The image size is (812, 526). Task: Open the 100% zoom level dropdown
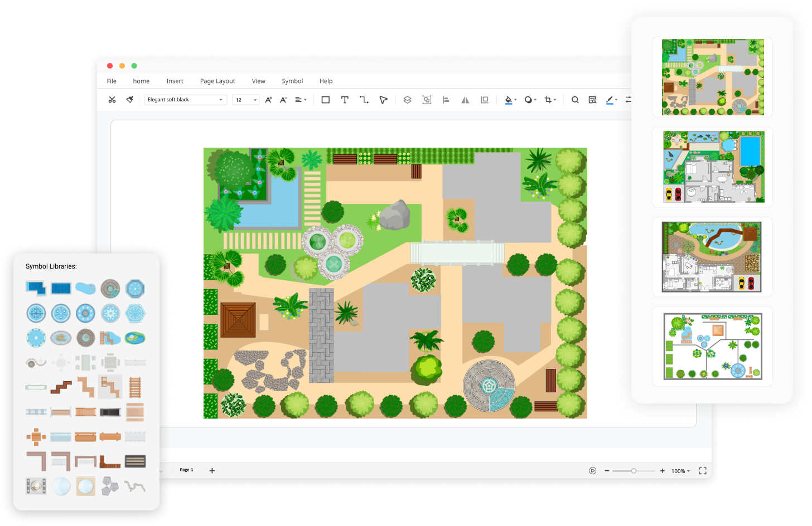tap(680, 471)
